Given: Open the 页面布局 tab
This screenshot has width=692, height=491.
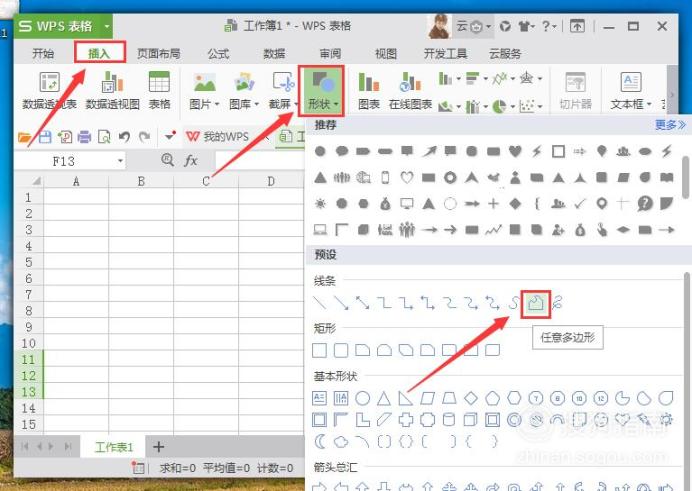Looking at the screenshot, I should click(158, 53).
